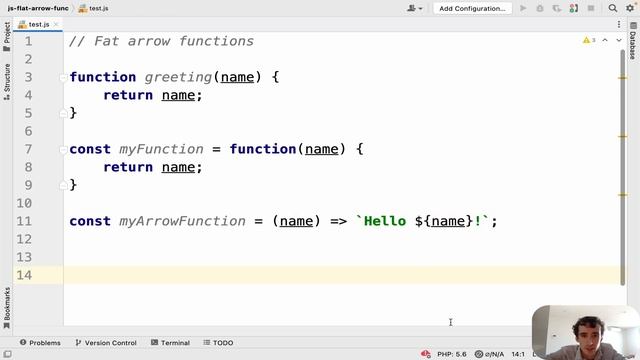This screenshot has height=360, width=640.
Task: Click the 14:1 caret position indicator
Action: click(518, 354)
